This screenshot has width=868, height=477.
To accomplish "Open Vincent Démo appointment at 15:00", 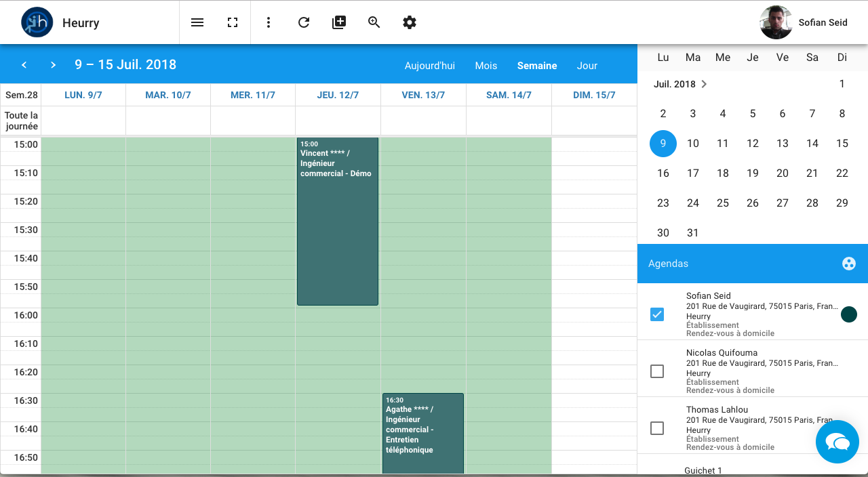I will coord(338,222).
